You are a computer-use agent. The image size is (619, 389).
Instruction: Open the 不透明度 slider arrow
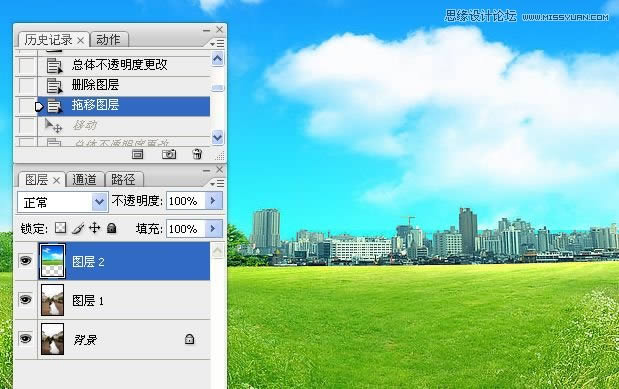[x=214, y=201]
